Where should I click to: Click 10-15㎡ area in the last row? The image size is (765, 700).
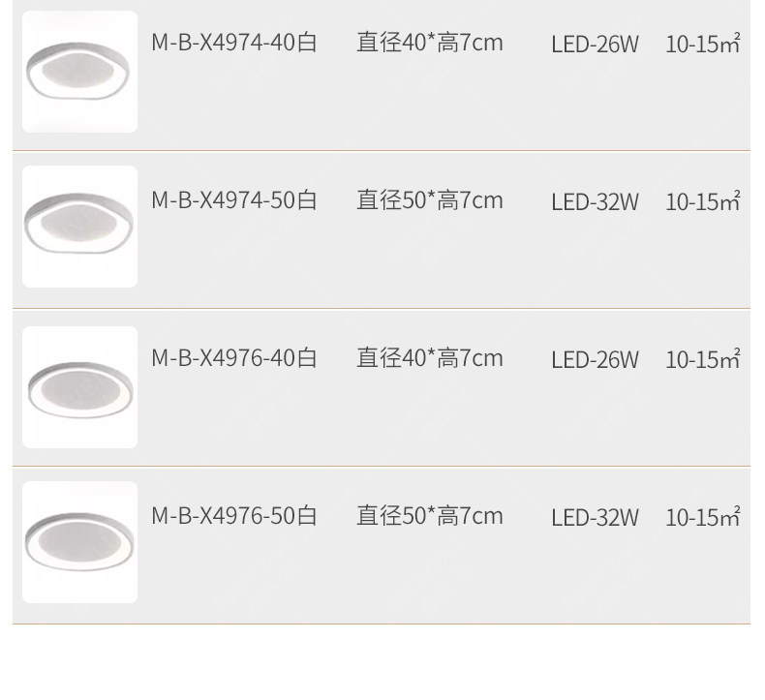(x=702, y=518)
